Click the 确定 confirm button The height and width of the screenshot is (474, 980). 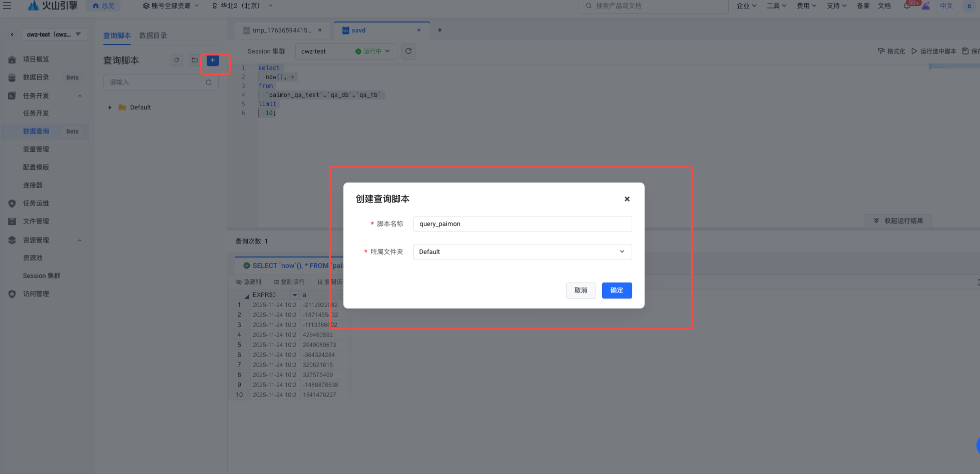(617, 290)
